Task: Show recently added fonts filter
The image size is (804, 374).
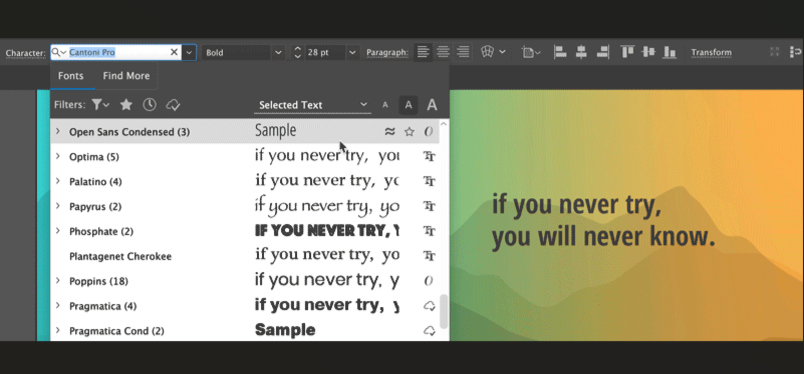Action: tap(149, 105)
